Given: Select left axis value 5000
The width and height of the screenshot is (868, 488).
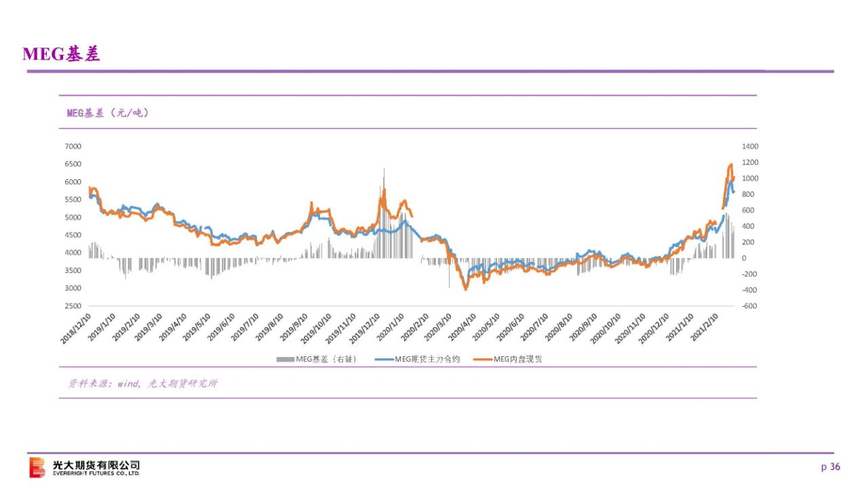Looking at the screenshot, I should point(73,218).
